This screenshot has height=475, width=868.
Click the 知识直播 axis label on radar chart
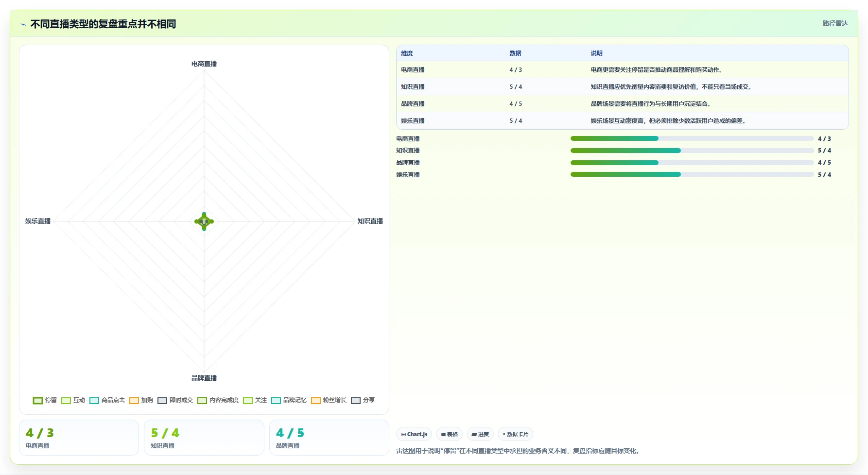tap(370, 221)
